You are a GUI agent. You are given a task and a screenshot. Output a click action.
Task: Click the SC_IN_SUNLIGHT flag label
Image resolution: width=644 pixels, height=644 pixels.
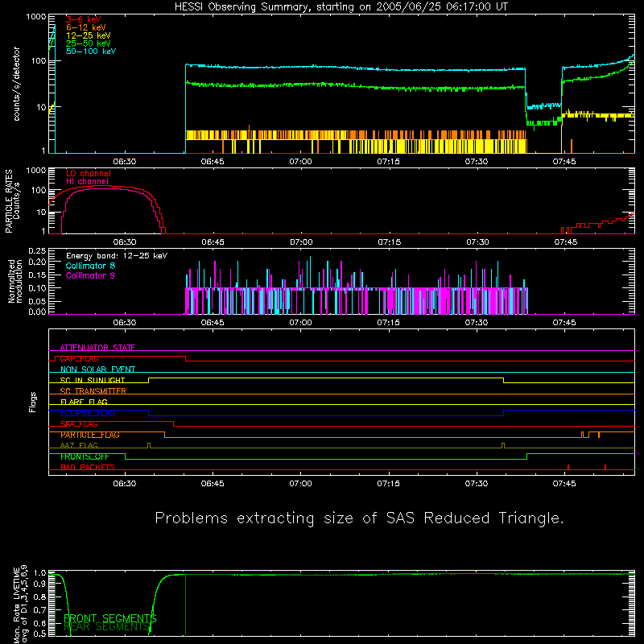[x=93, y=380]
